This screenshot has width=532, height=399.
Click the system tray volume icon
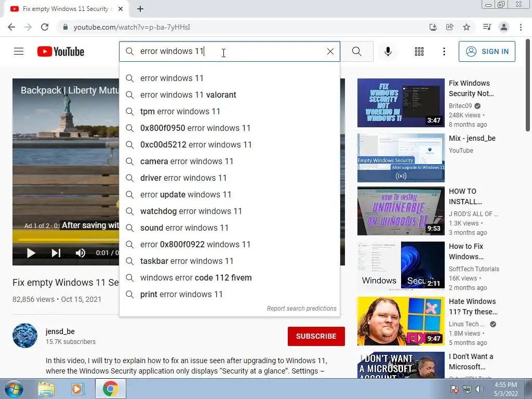coord(480,389)
